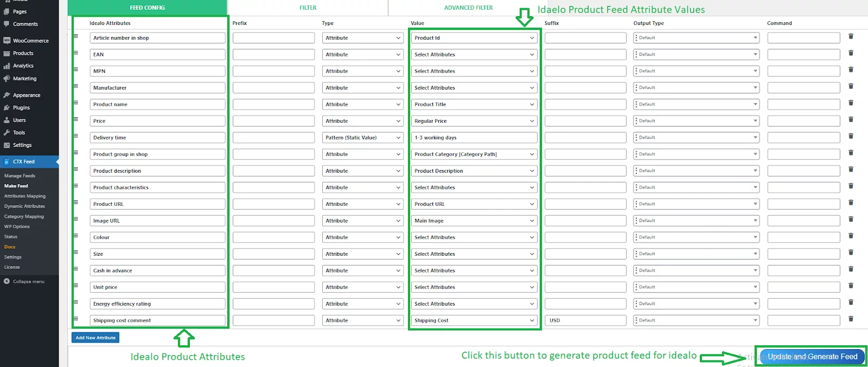Viewport: 868px width, 367px height.
Task: Click the drag handle beside Unit price row
Action: coord(76,286)
